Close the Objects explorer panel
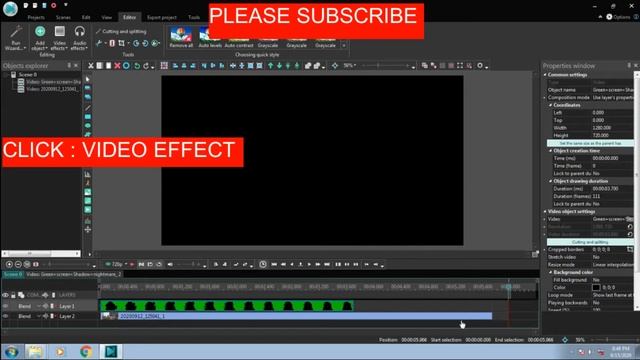Screen dimensions: 640x360 click(x=76, y=65)
